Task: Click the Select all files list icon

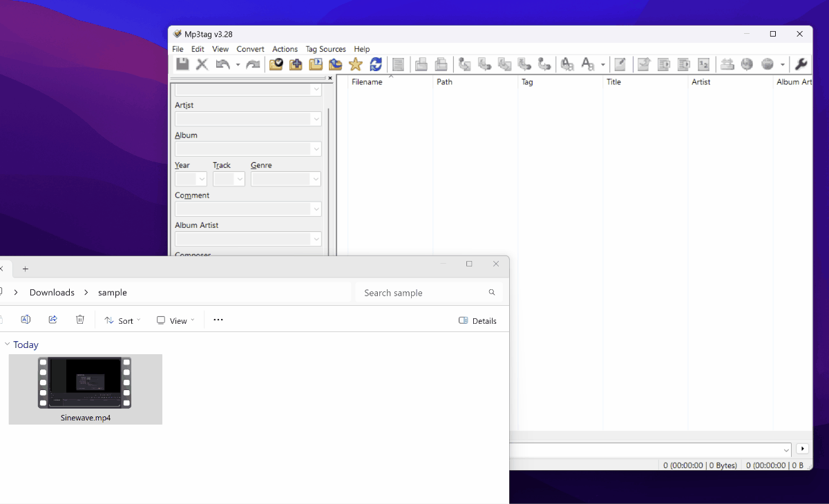Action: [x=398, y=64]
